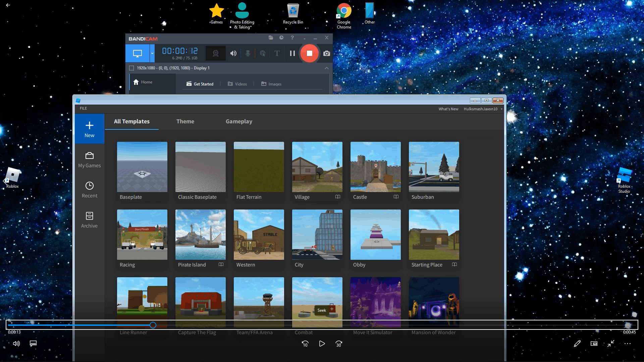Expand Bandicam screen mode dropdown arrow
644x362 pixels.
click(152, 53)
